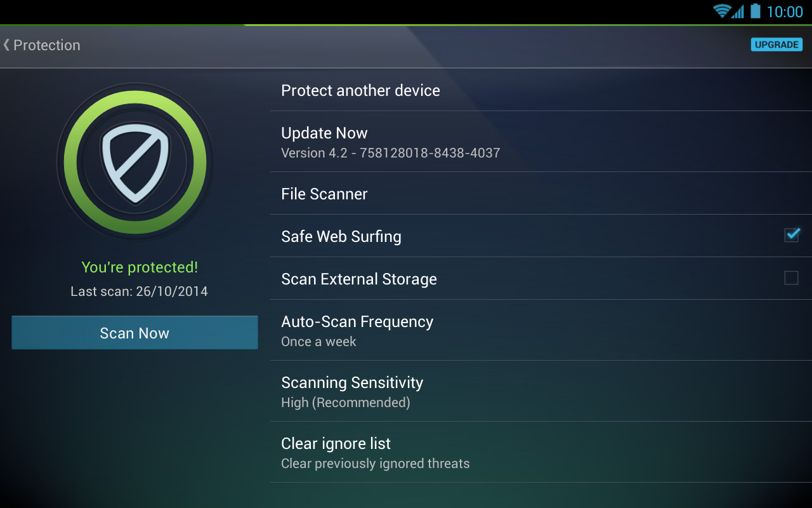
Task: Click the clock showing 10:00
Action: pyautogui.click(x=785, y=11)
